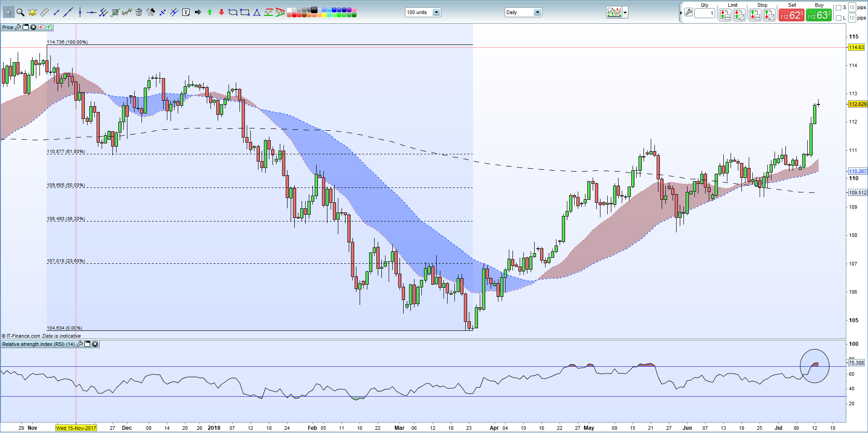
Task: Select the Fibonacci retracement tool
Action: (115, 12)
